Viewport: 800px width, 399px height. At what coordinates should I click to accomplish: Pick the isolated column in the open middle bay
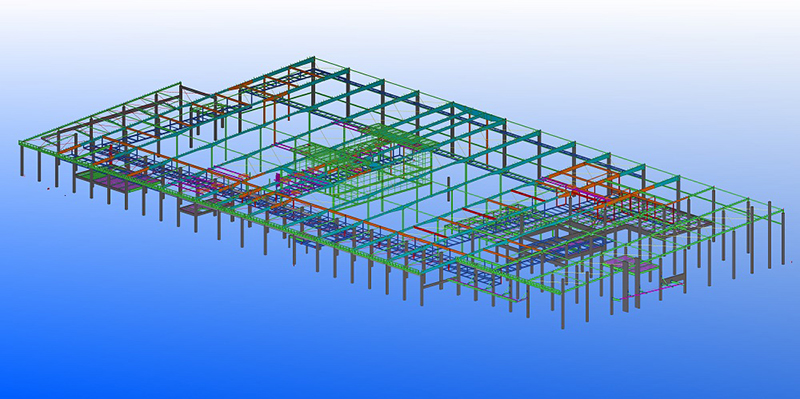[x=448, y=190]
